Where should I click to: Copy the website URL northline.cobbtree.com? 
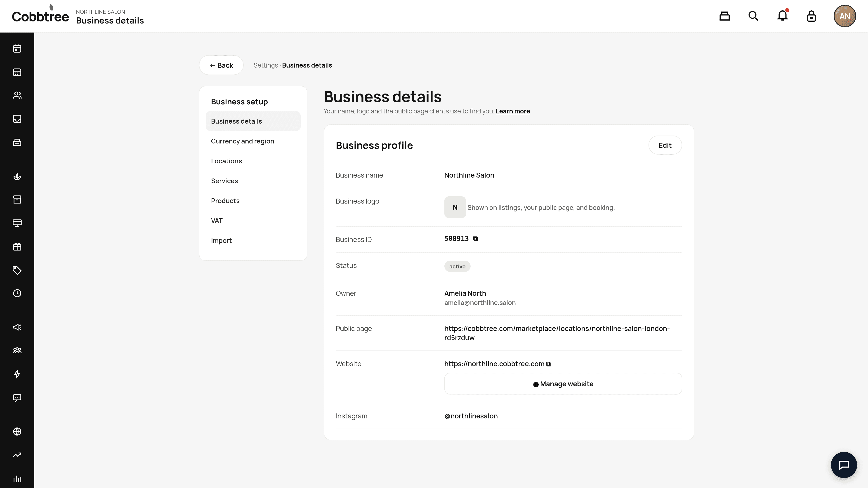pyautogui.click(x=549, y=364)
